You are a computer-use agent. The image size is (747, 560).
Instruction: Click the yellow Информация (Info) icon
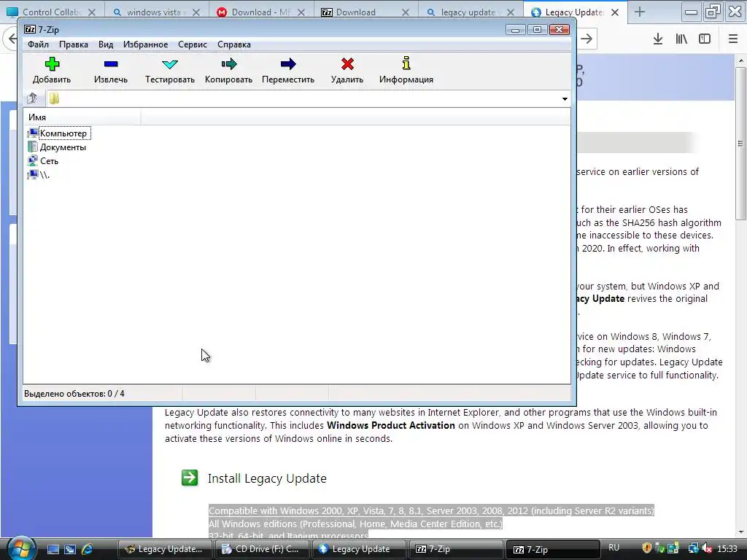coord(406,63)
